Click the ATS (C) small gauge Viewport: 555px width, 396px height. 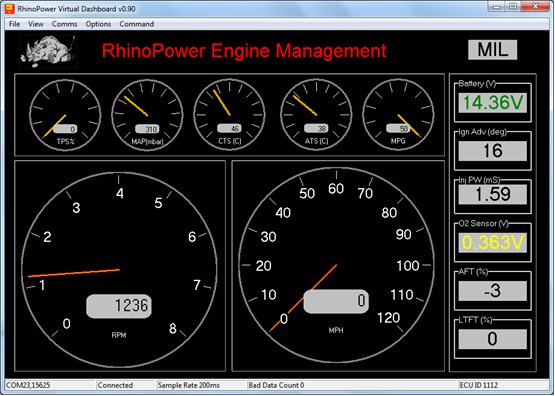[316, 115]
